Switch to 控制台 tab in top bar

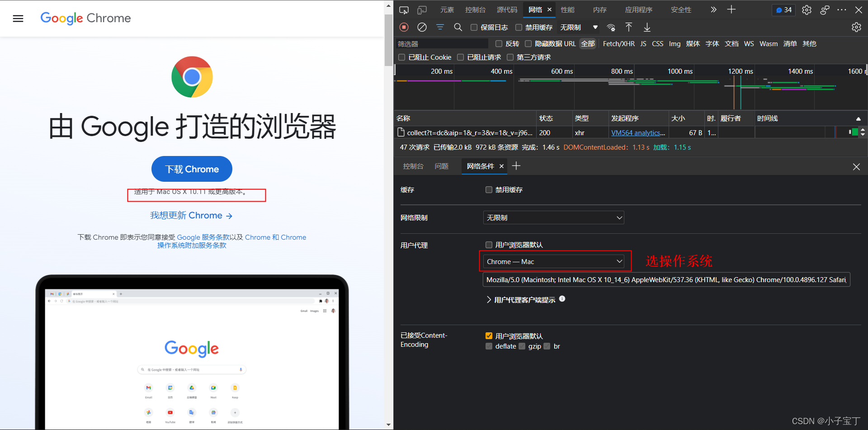coord(475,10)
